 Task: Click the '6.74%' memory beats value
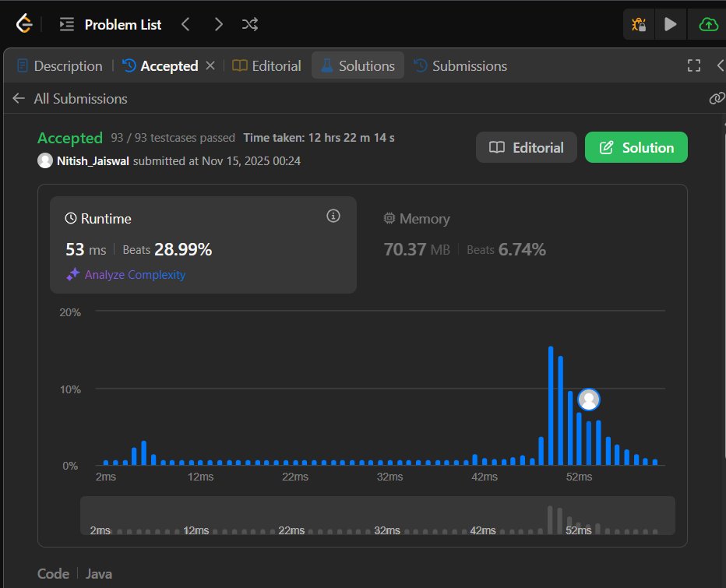[x=522, y=249]
